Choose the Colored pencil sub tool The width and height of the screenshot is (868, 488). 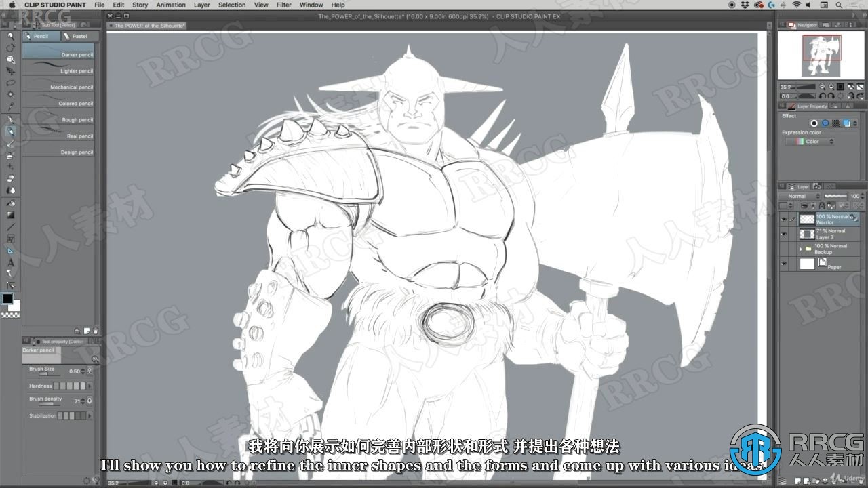point(59,101)
